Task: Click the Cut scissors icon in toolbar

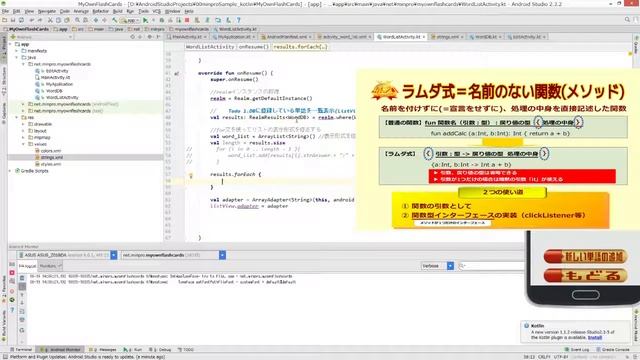Action: [x=50, y=20]
